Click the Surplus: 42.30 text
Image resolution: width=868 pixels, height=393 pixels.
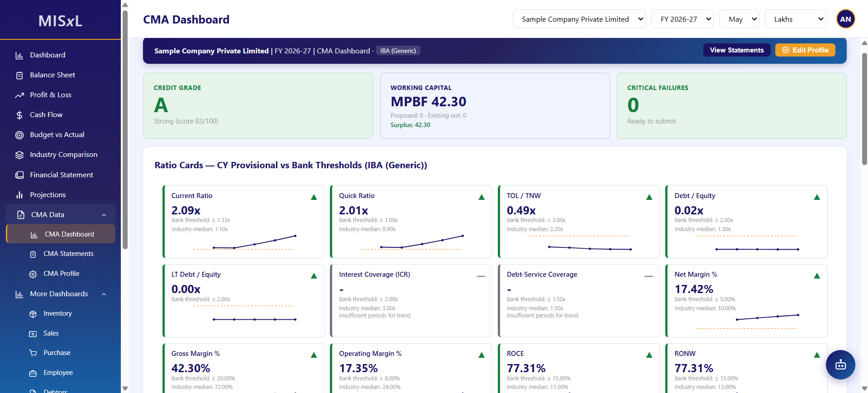410,125
